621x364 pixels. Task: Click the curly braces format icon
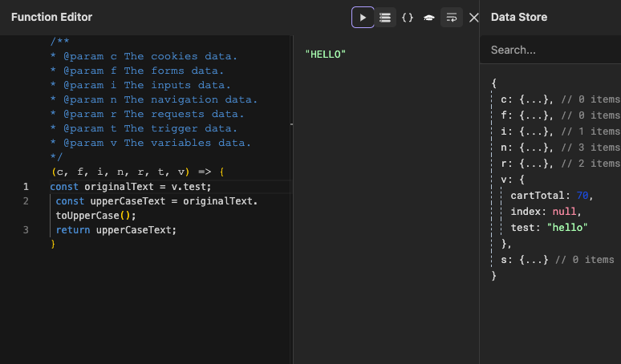coord(407,18)
